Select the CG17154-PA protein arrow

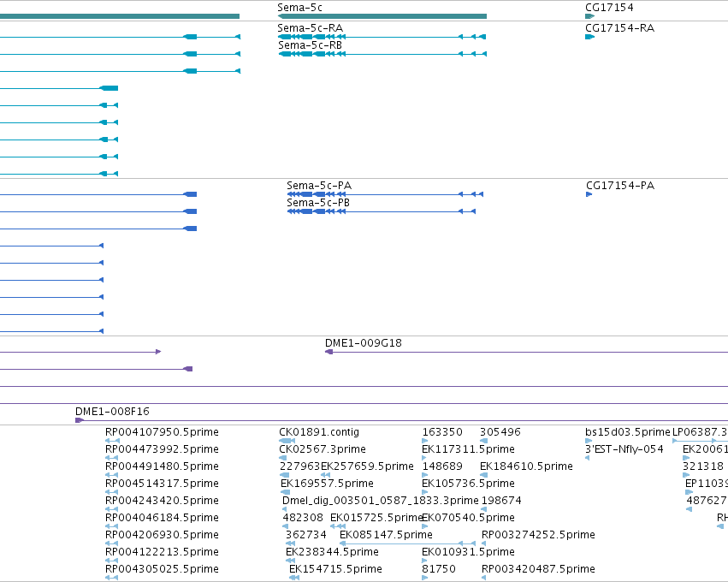[x=589, y=194]
